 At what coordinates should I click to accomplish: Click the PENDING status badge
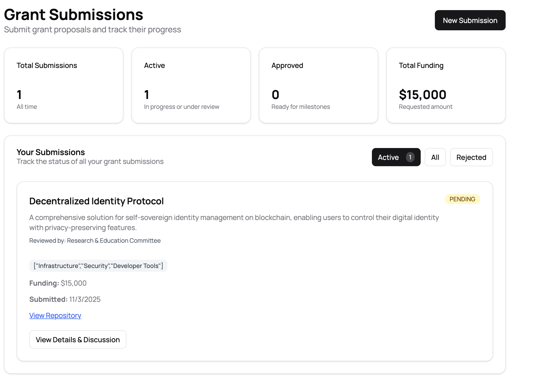[462, 199]
